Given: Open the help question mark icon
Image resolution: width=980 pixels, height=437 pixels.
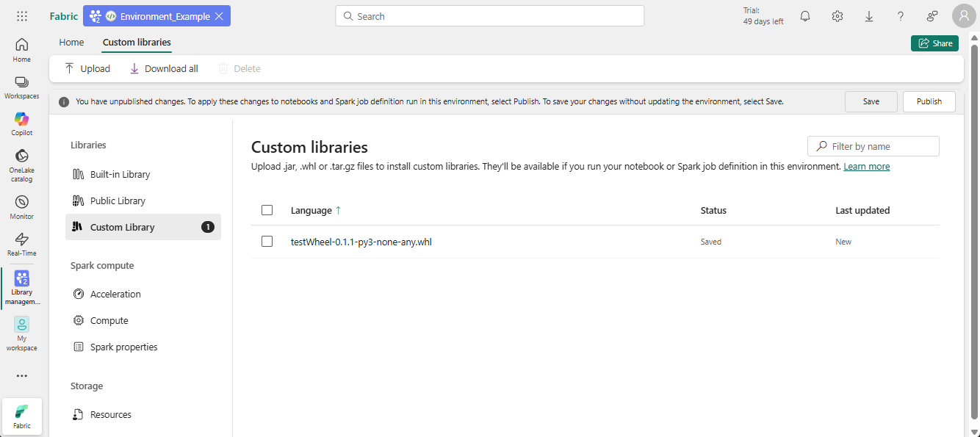Looking at the screenshot, I should coord(901,16).
